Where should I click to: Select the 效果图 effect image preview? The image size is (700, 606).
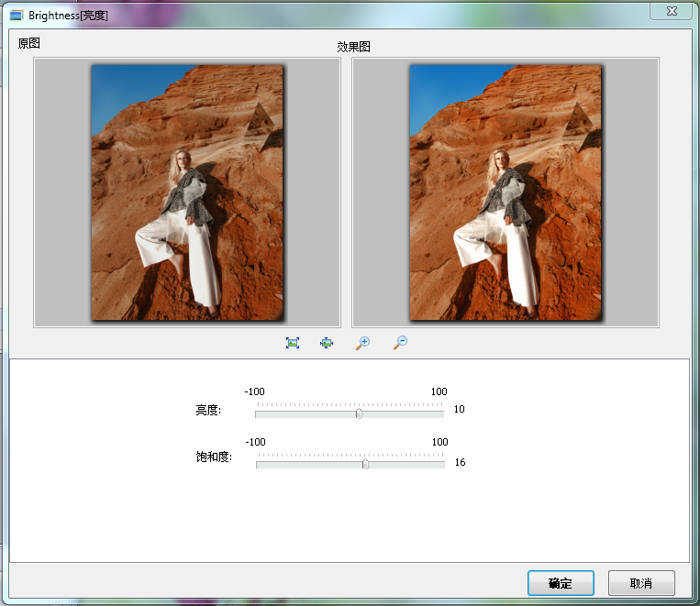506,193
